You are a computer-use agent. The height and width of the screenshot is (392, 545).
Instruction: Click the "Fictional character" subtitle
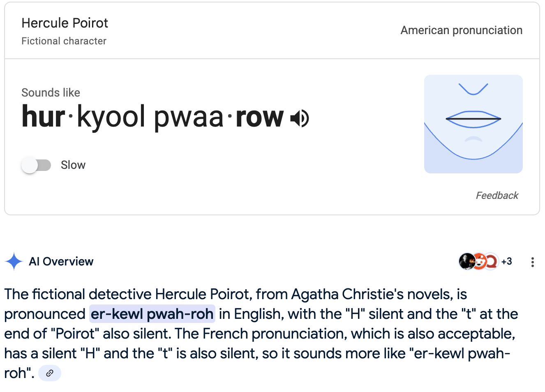click(x=64, y=41)
